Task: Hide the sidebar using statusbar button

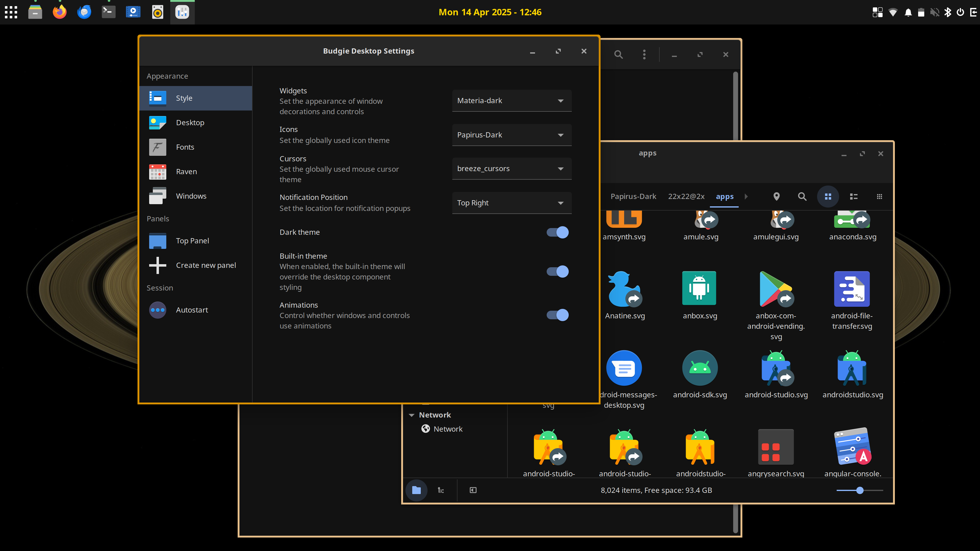Action: pyautogui.click(x=473, y=490)
